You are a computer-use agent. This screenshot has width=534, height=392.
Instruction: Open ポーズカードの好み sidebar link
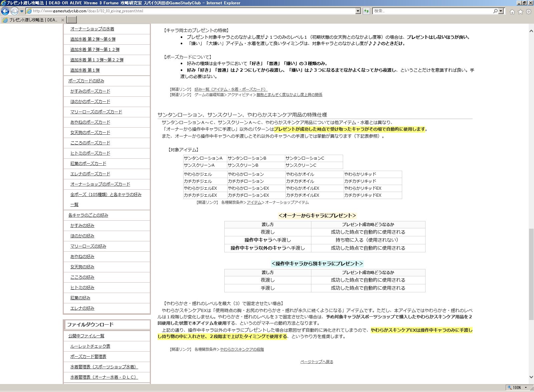point(86,81)
